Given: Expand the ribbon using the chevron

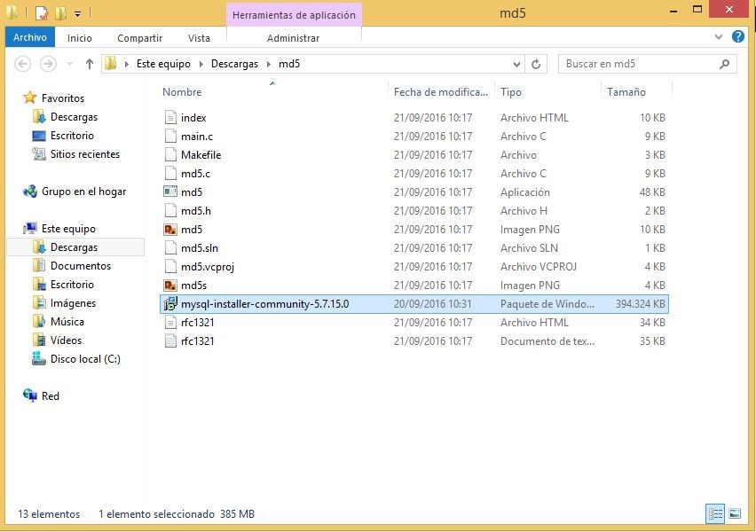Looking at the screenshot, I should pos(720,38).
